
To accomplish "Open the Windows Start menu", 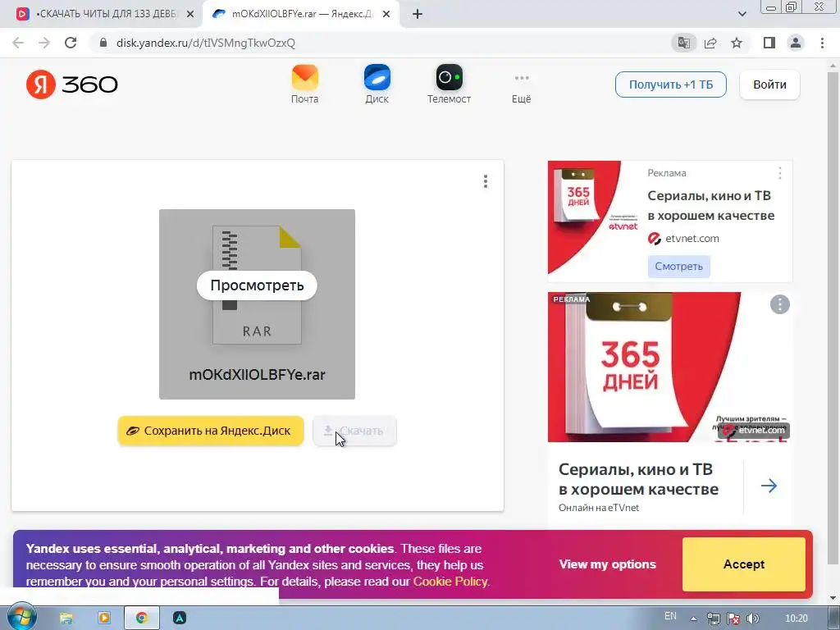I will (21, 618).
